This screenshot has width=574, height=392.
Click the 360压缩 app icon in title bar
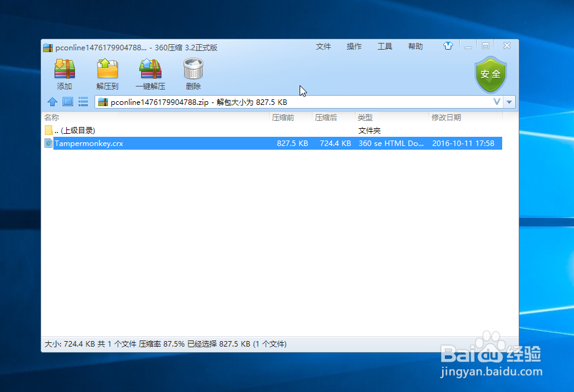48,47
